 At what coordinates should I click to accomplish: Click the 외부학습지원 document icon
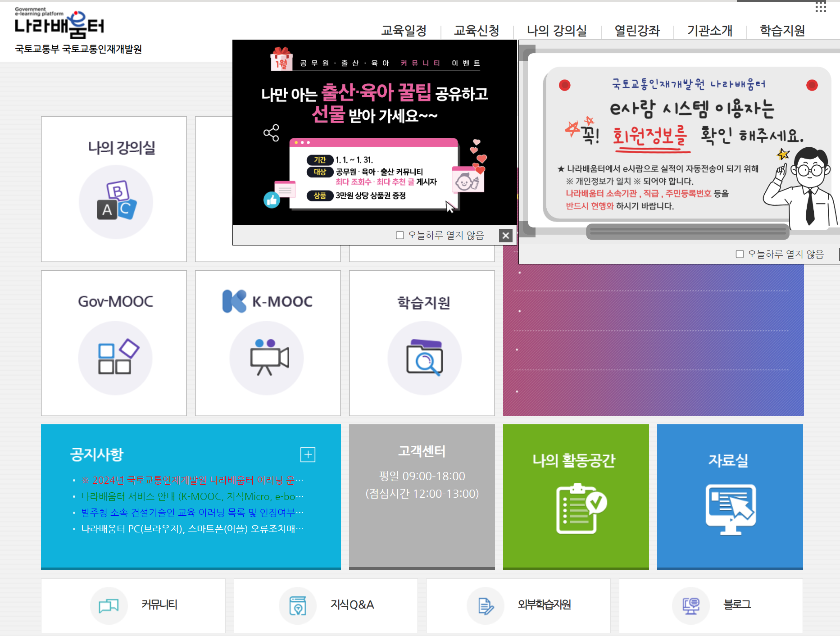tap(486, 605)
